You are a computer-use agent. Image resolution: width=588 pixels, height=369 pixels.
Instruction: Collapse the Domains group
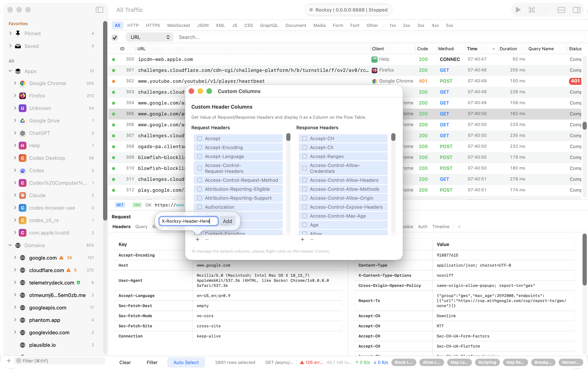pyautogui.click(x=10, y=245)
